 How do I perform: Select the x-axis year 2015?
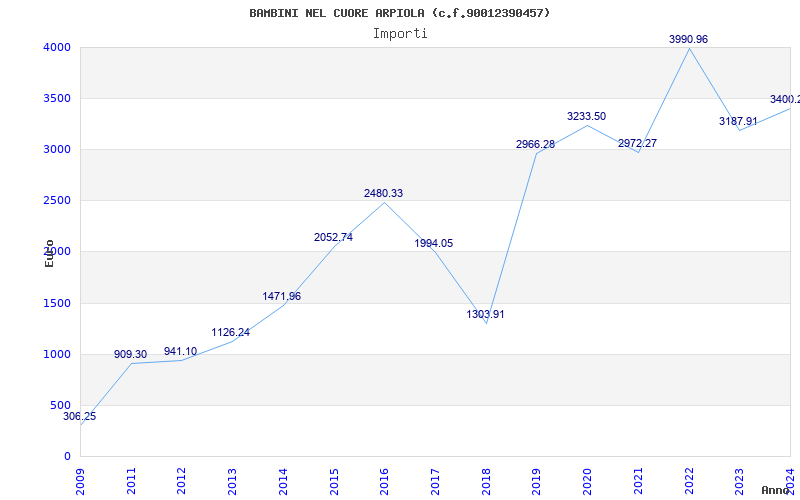coord(334,481)
